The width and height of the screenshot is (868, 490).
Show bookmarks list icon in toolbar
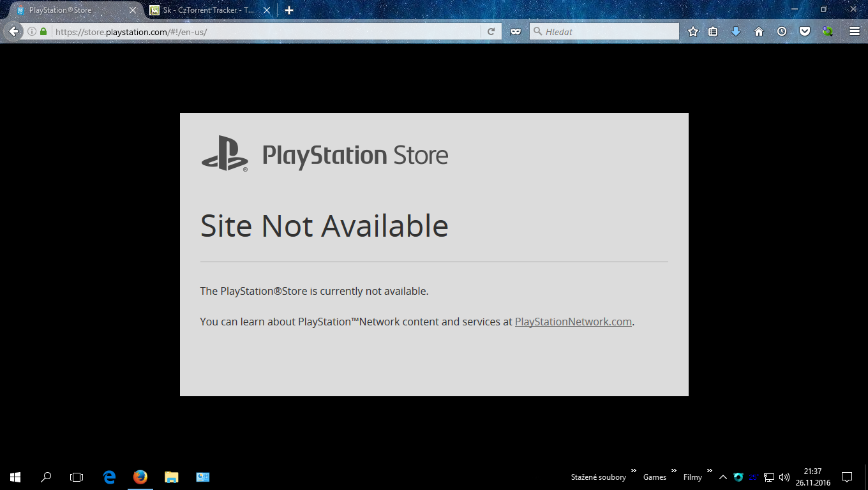pos(713,31)
